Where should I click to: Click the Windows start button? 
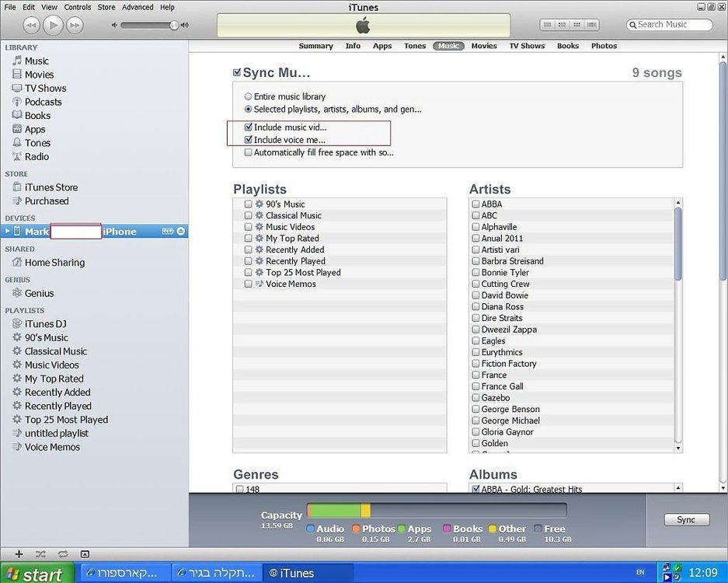coord(37,572)
